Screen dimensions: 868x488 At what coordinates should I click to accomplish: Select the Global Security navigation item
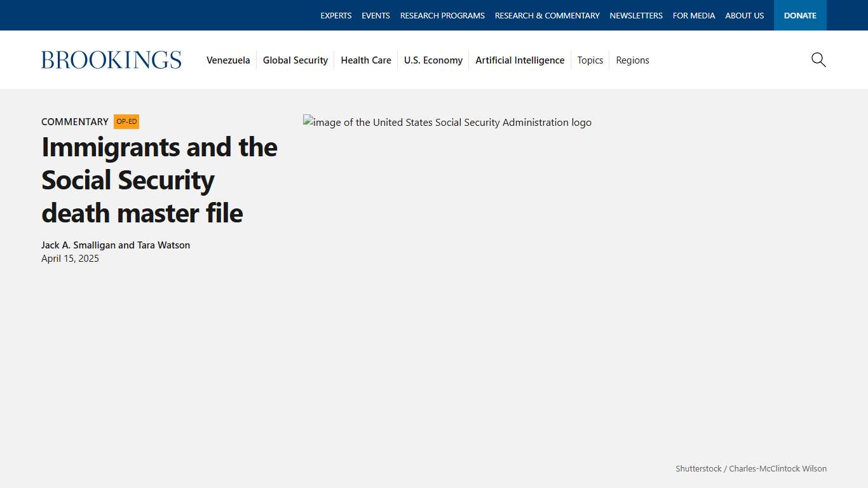(295, 60)
